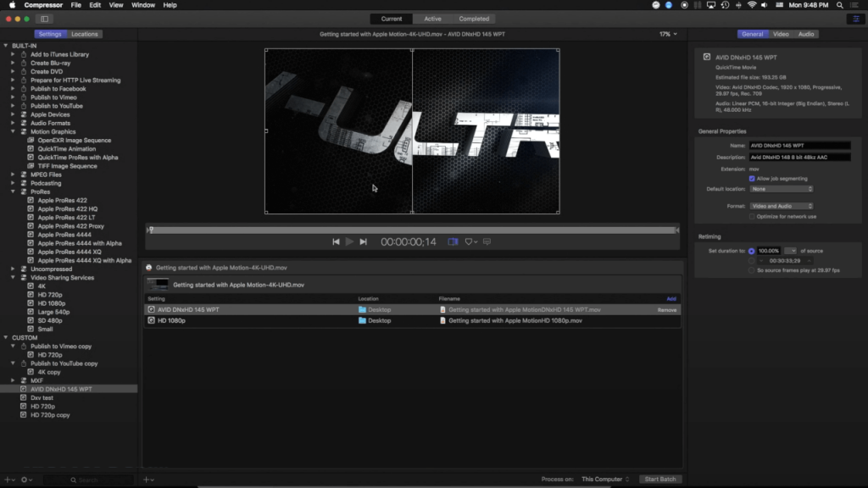Expand the MPEG Files group
The image size is (868, 488).
pos(13,175)
